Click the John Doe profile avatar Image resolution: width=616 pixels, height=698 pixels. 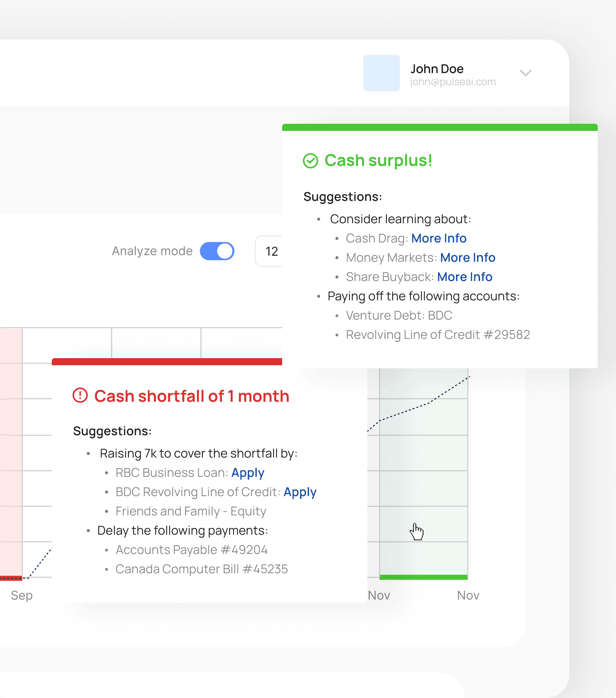tap(381, 73)
